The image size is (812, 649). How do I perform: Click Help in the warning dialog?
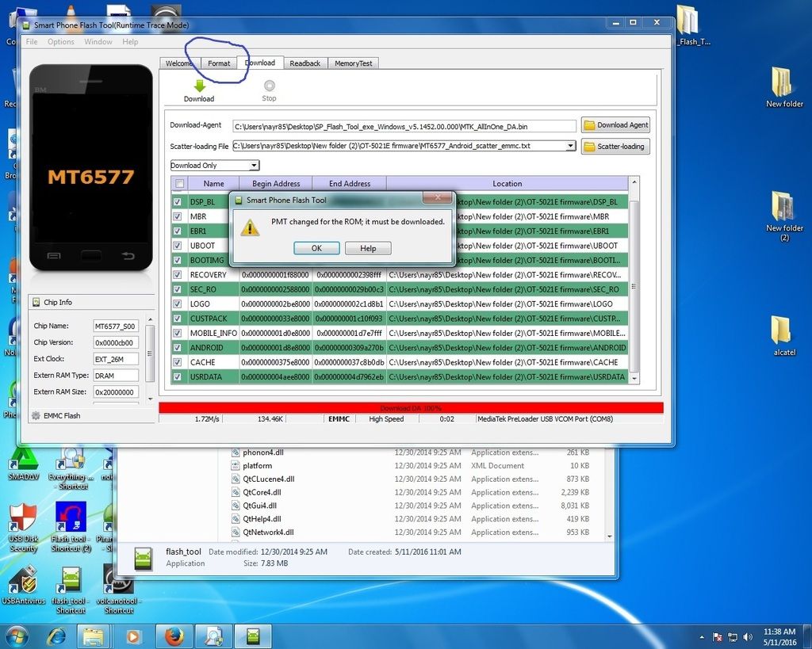pyautogui.click(x=368, y=248)
